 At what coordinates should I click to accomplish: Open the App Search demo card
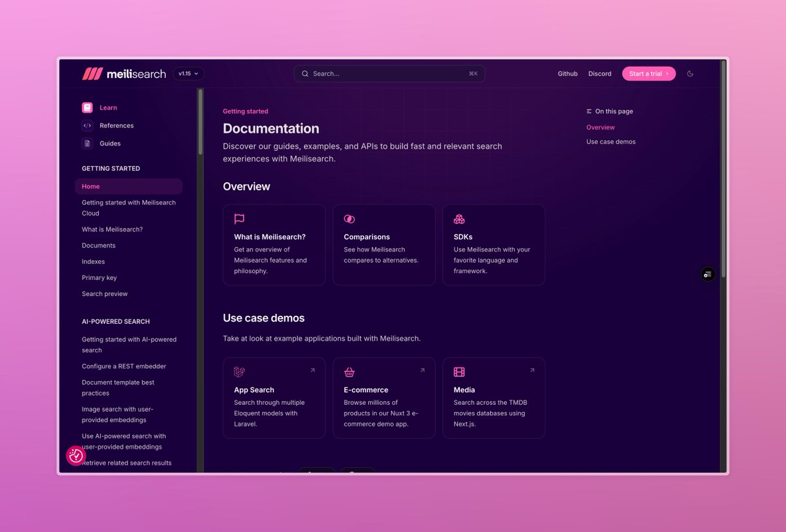274,398
